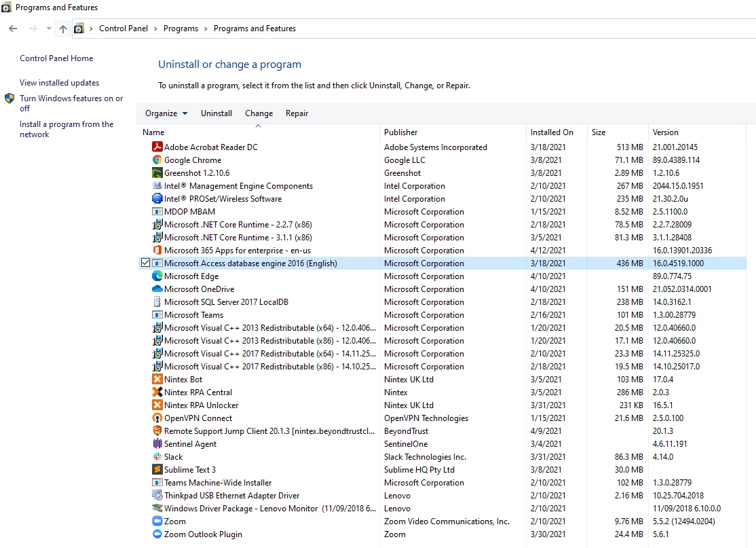756x548 pixels.
Task: Click the Windows Driver Package Lenovo Monitor icon
Action: click(x=157, y=509)
